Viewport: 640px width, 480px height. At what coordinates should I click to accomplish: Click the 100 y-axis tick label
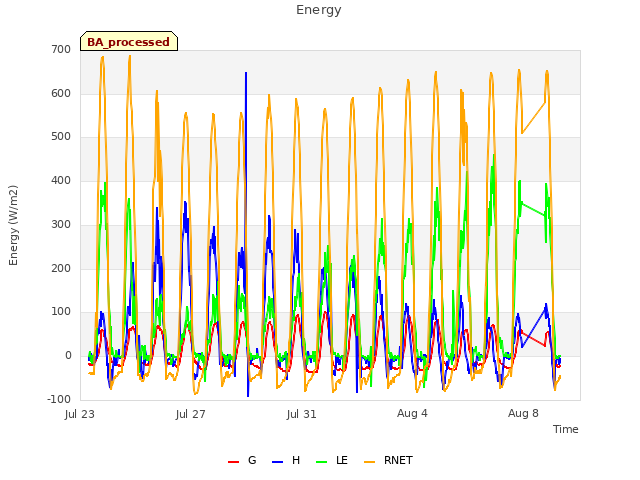click(x=61, y=312)
